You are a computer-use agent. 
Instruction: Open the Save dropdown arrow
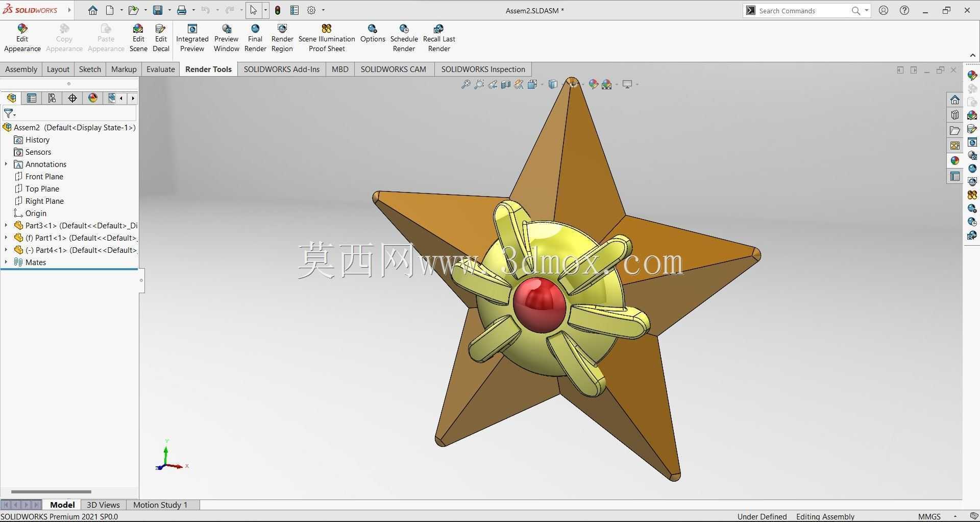point(169,10)
